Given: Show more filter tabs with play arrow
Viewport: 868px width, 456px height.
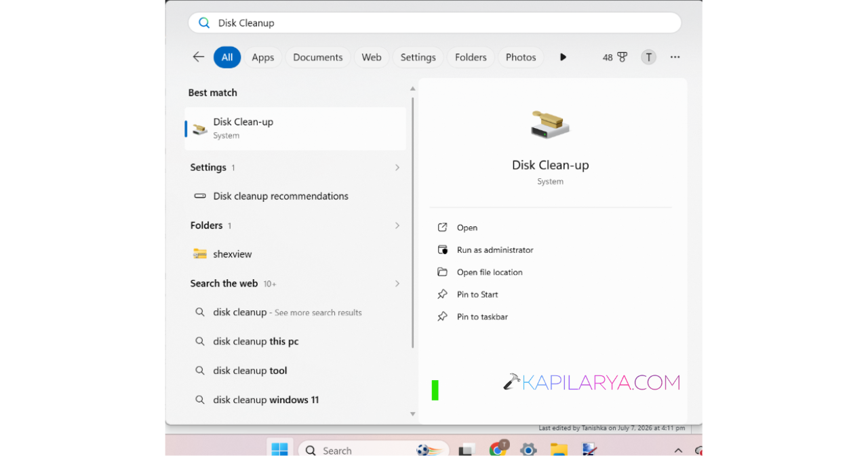Looking at the screenshot, I should 563,58.
